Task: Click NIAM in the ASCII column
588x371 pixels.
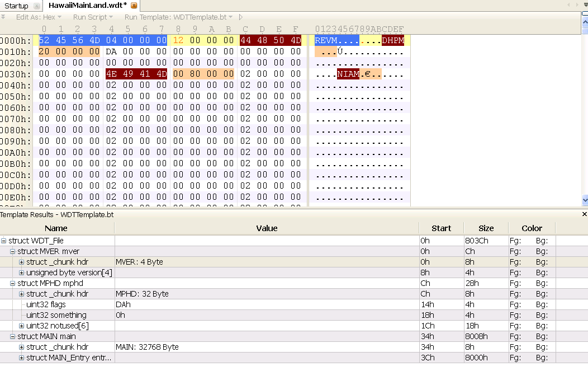Action: [x=348, y=74]
